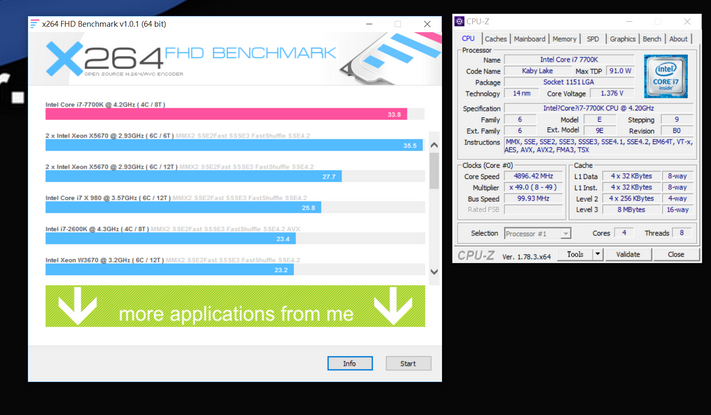Viewport: 711px width, 415px height.
Task: Start the x264 benchmark
Action: pos(408,363)
